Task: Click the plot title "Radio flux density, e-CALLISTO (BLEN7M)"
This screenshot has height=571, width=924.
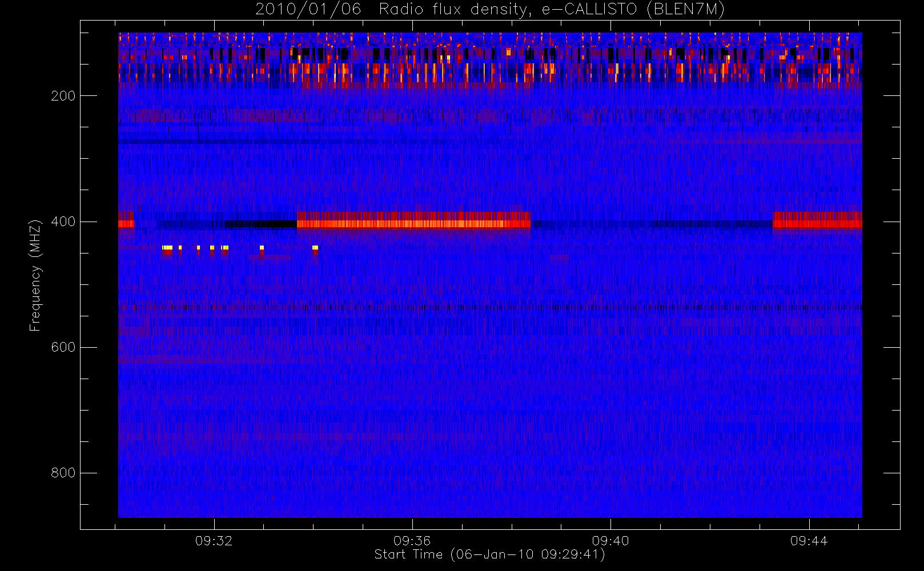Action: click(x=552, y=9)
